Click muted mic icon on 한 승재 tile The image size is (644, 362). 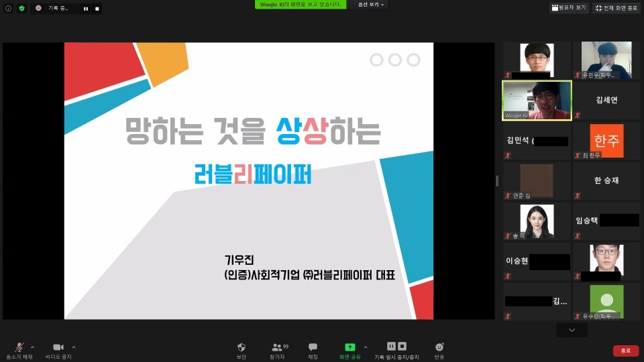click(x=578, y=196)
